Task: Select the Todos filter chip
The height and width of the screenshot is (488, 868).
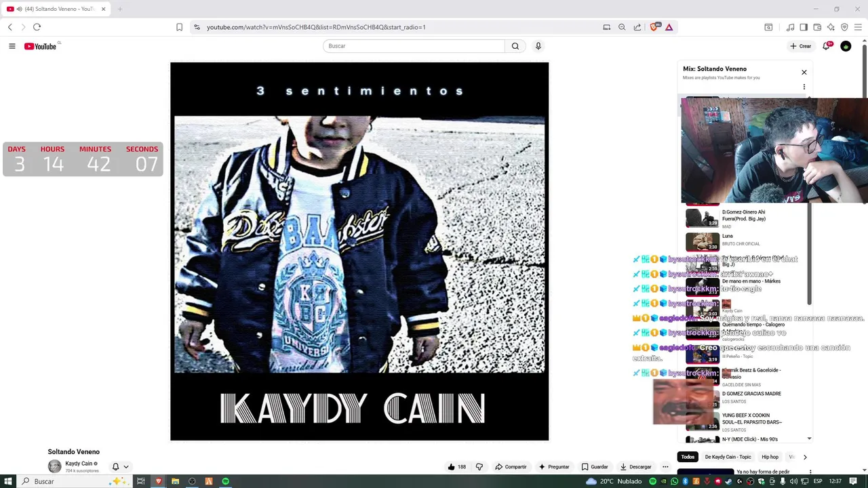Action: click(688, 457)
